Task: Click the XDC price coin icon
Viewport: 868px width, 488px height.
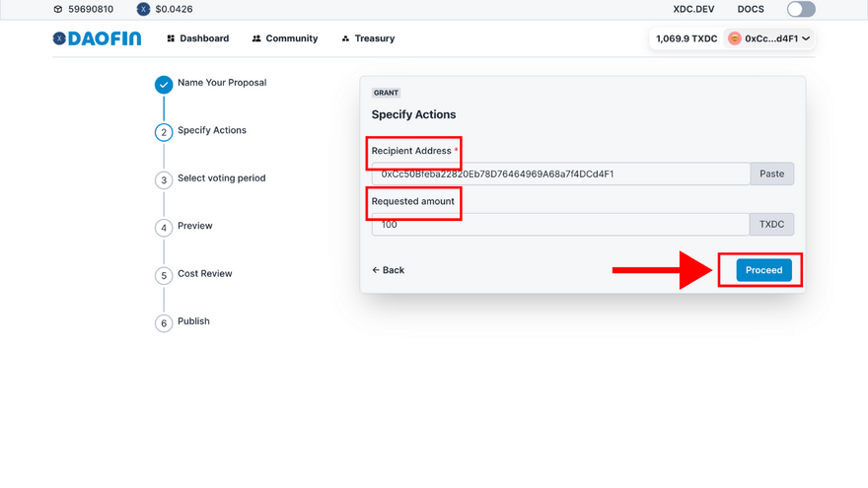Action: pyautogui.click(x=143, y=9)
